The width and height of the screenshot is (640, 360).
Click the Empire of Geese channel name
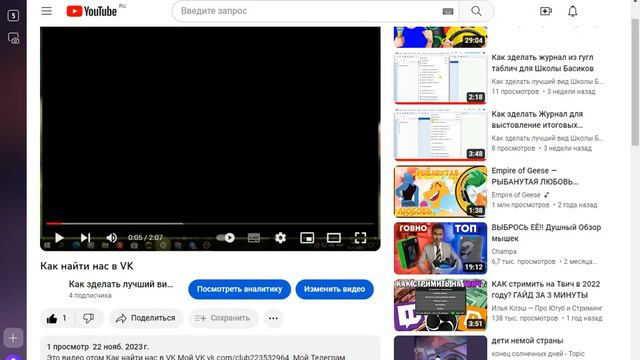point(516,195)
